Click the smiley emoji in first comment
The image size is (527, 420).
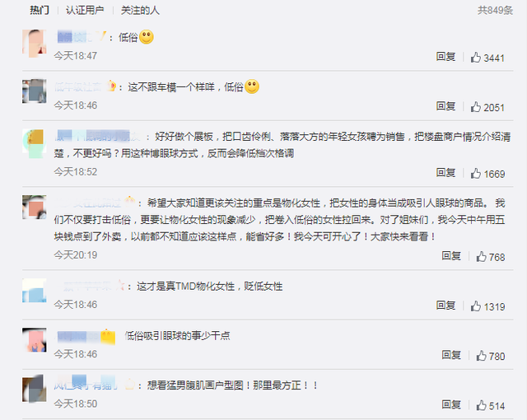pos(147,37)
